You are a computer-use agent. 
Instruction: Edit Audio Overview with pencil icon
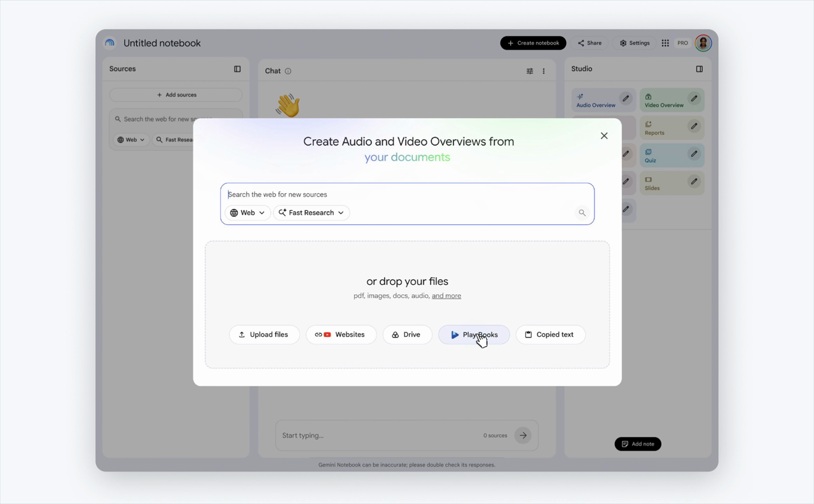pyautogui.click(x=626, y=99)
